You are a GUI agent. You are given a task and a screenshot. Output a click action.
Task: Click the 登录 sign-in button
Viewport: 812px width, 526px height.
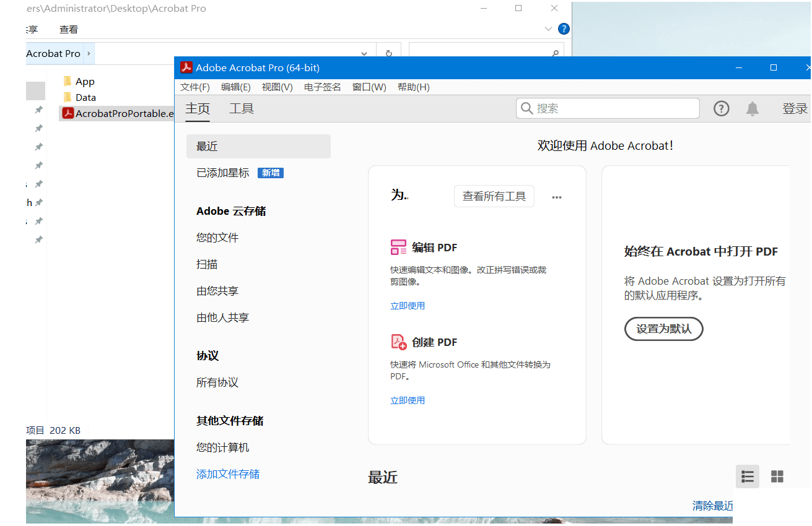coord(795,109)
